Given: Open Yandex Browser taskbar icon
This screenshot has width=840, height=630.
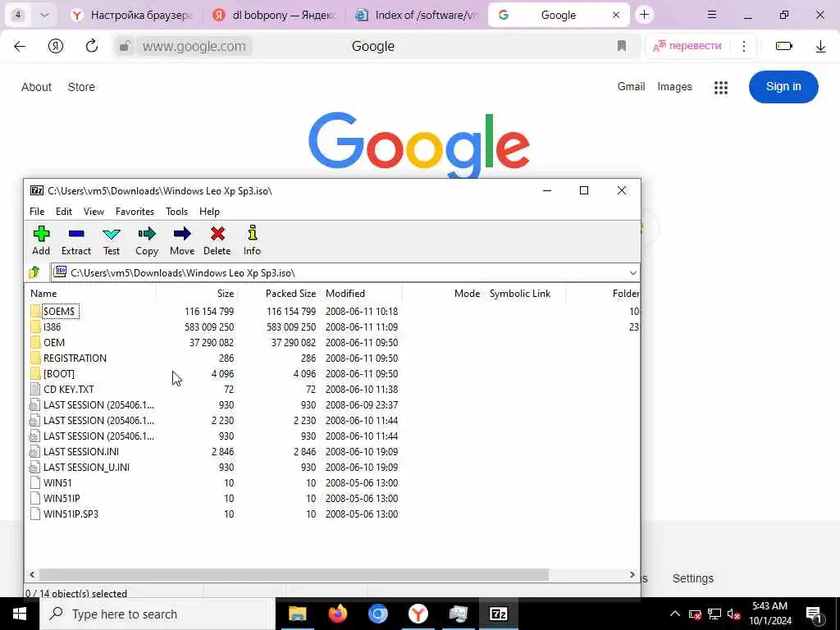Looking at the screenshot, I should [418, 614].
